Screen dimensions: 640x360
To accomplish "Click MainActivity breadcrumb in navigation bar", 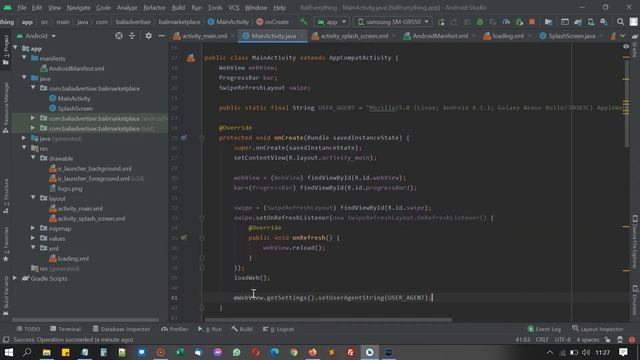I will [x=228, y=22].
